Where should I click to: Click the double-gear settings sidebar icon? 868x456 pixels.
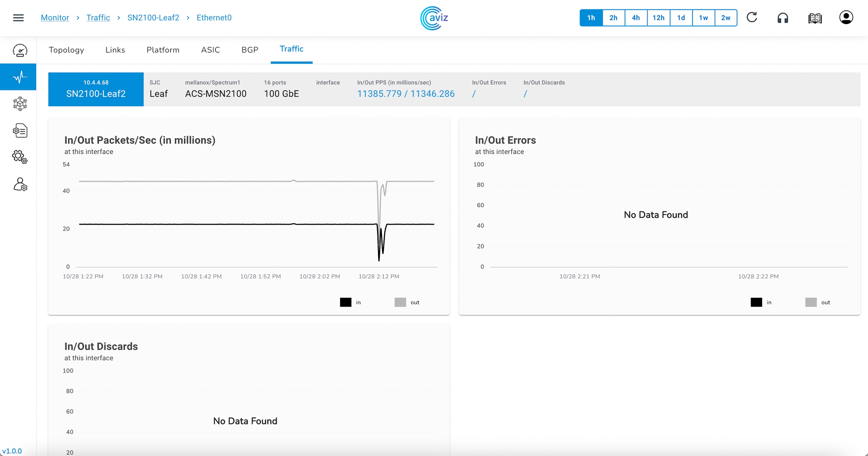point(20,157)
